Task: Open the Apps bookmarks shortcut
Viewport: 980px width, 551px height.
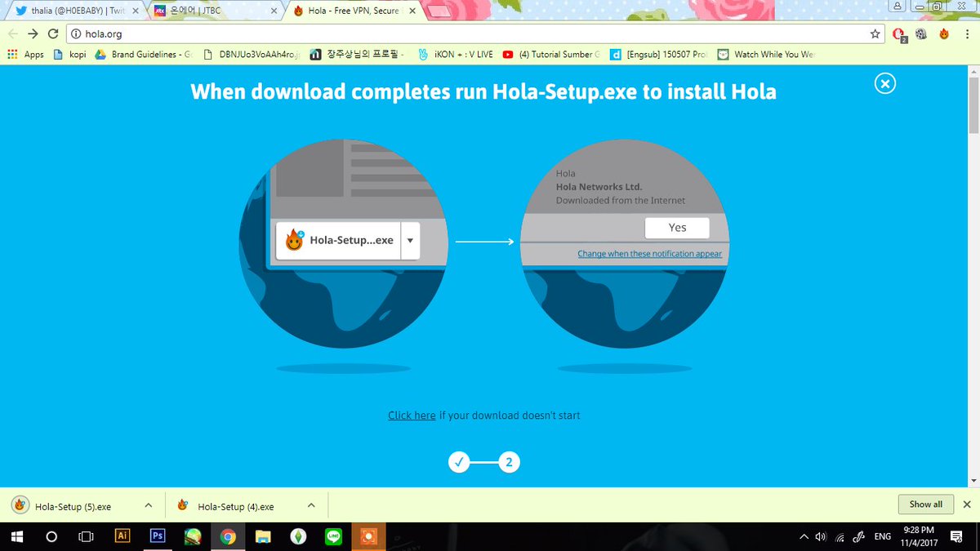Action: click(x=25, y=55)
